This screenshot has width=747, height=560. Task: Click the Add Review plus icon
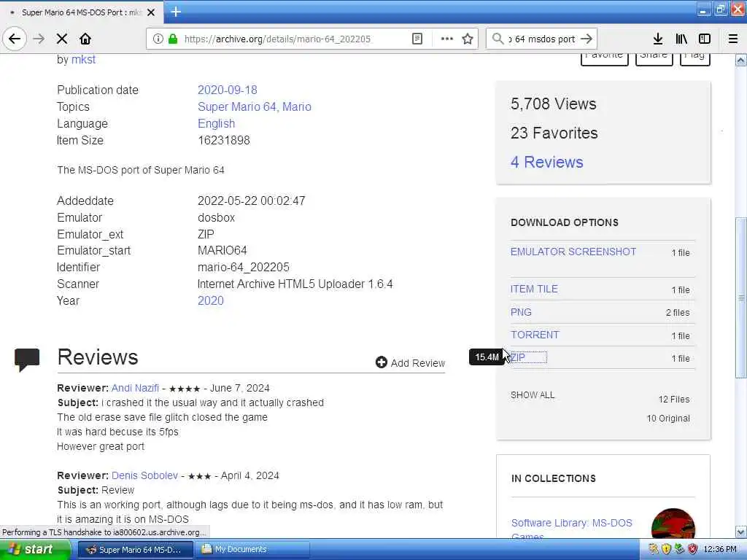(x=381, y=362)
